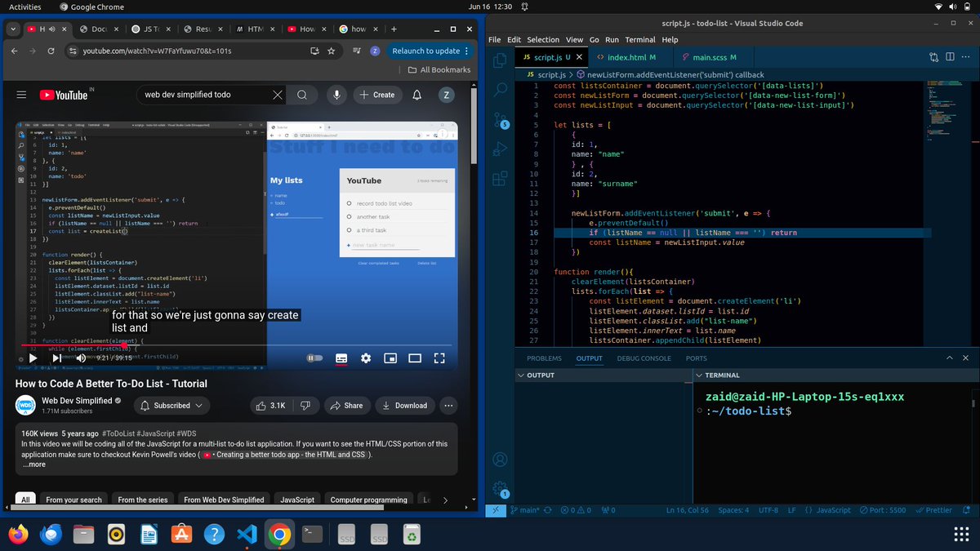Switch video to theater mode
The height and width of the screenshot is (551, 980).
(415, 358)
